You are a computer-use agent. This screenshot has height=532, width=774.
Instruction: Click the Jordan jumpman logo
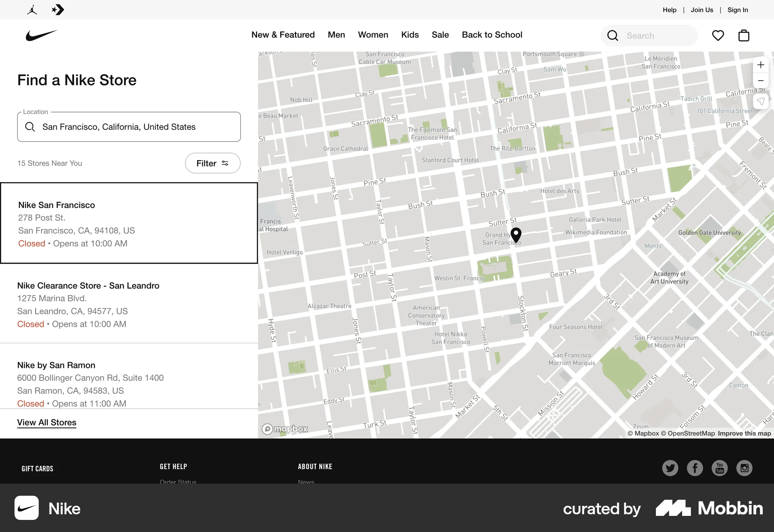pos(32,9)
